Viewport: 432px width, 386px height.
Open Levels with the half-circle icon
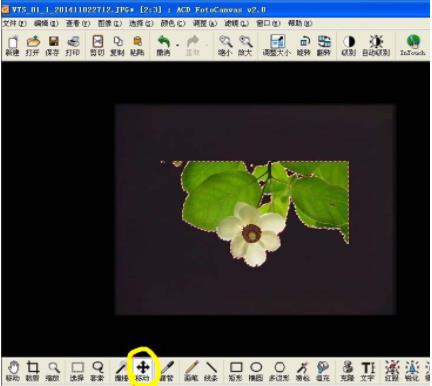point(349,42)
